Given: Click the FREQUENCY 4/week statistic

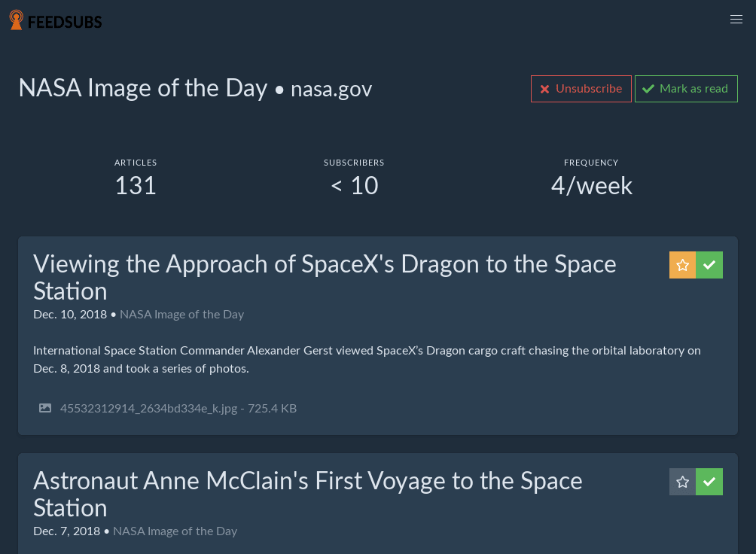Looking at the screenshot, I should pos(591,184).
